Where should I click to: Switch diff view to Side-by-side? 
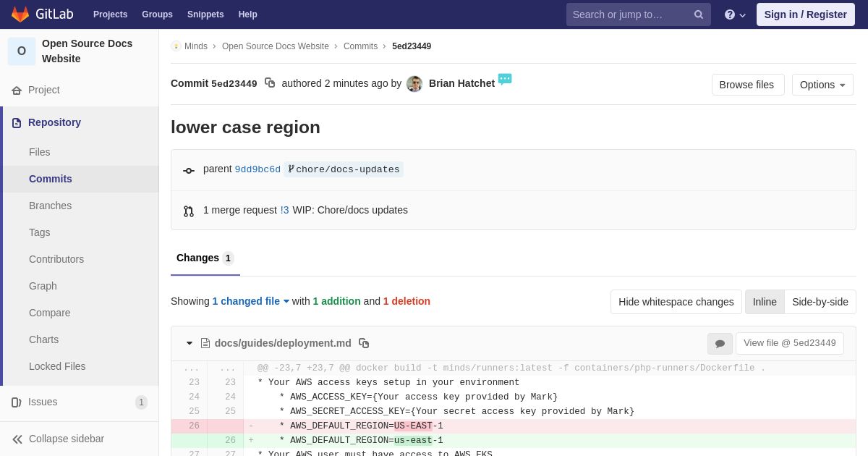click(820, 302)
